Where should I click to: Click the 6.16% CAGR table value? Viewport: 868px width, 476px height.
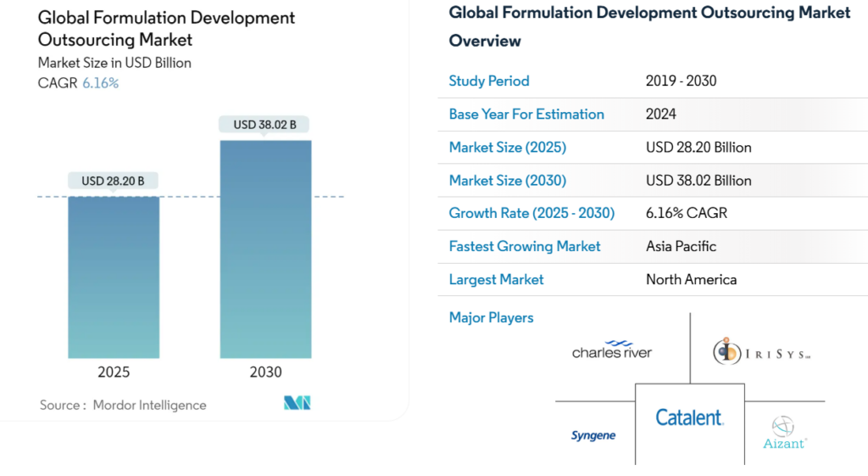tap(687, 213)
